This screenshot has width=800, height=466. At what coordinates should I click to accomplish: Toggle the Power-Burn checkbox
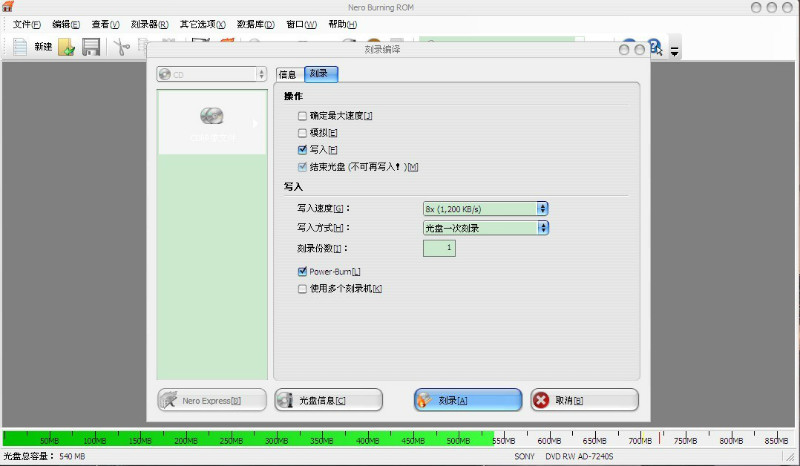(x=302, y=272)
